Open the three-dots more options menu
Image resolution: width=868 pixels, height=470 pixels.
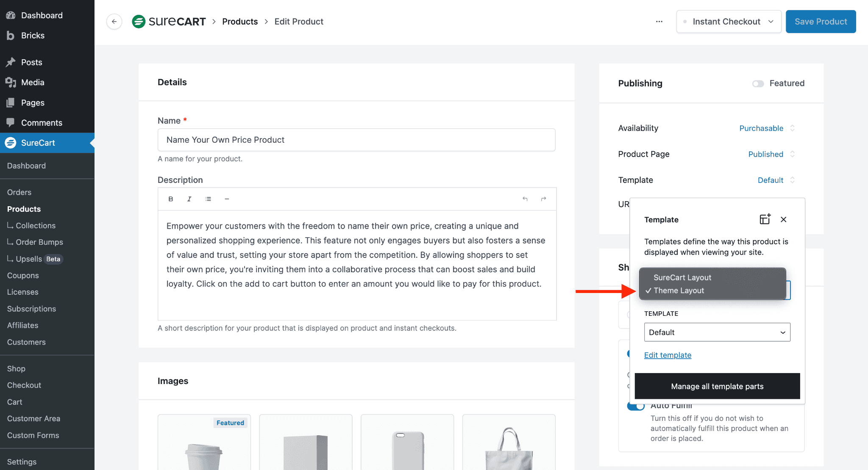pos(659,22)
